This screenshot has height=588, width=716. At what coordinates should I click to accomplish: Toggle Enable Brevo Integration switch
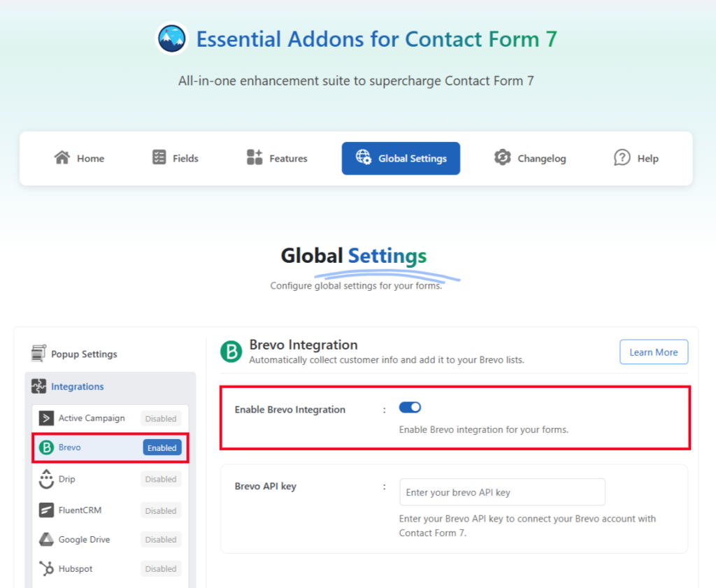pyautogui.click(x=410, y=407)
